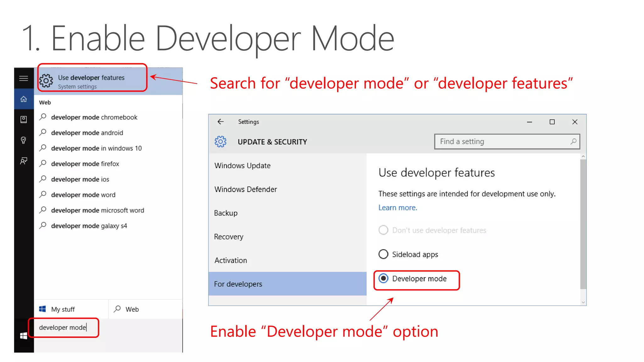Click the Windows Start button

pyautogui.click(x=24, y=336)
